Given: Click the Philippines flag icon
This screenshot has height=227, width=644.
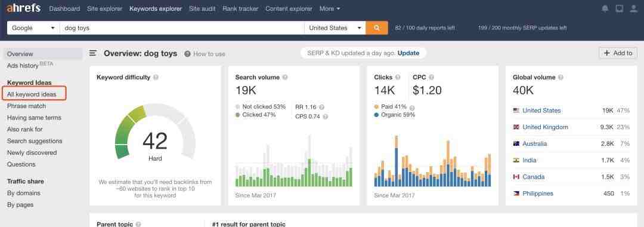Looking at the screenshot, I should pyautogui.click(x=516, y=194).
